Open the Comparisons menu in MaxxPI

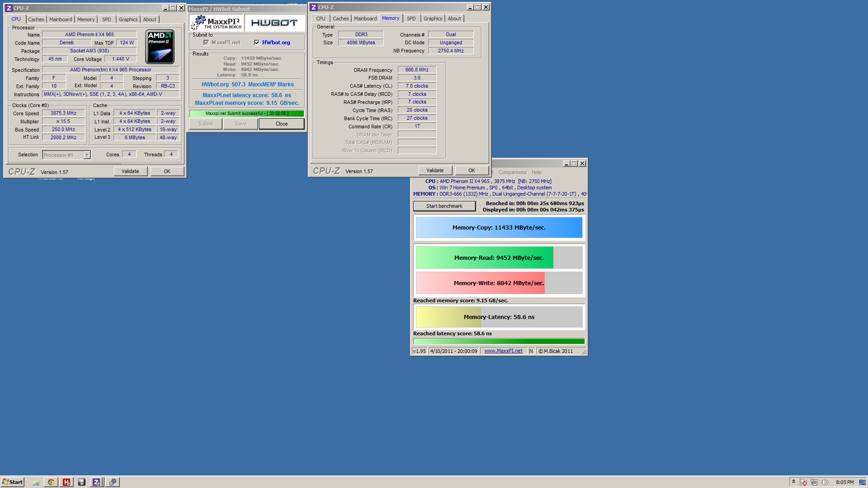pyautogui.click(x=512, y=172)
